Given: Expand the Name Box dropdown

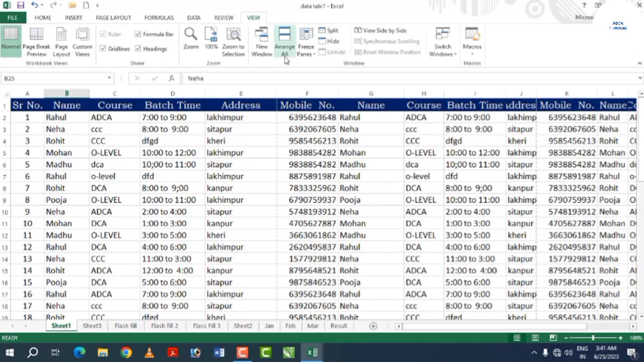Looking at the screenshot, I should (x=109, y=78).
